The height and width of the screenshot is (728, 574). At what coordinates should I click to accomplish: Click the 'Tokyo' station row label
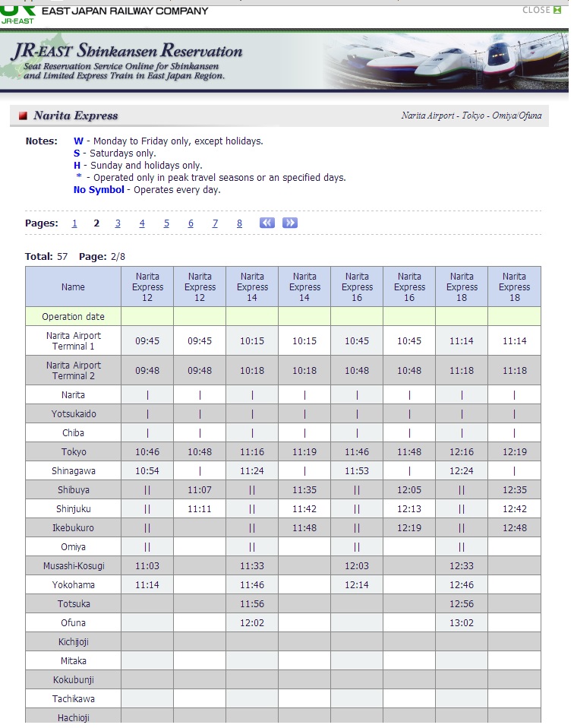tap(74, 451)
